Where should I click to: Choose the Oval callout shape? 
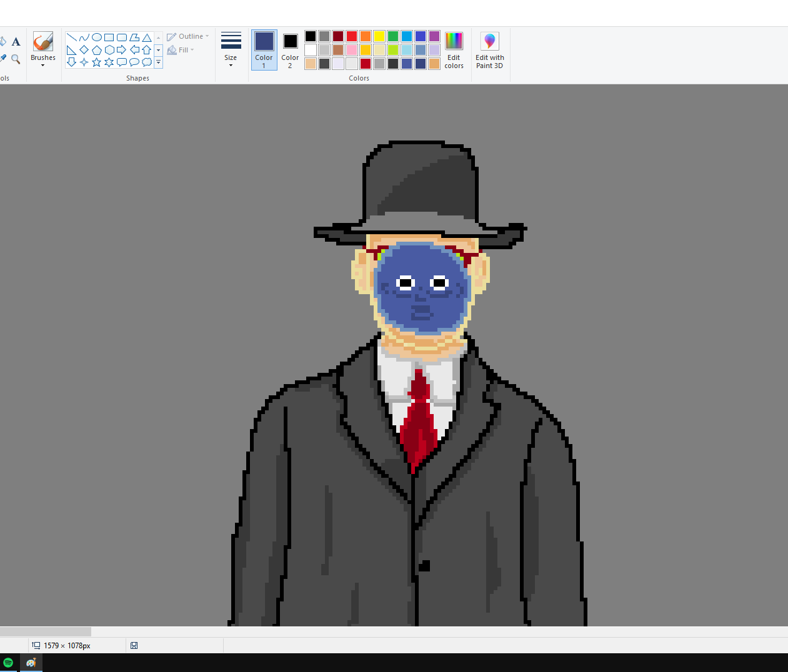coord(134,62)
